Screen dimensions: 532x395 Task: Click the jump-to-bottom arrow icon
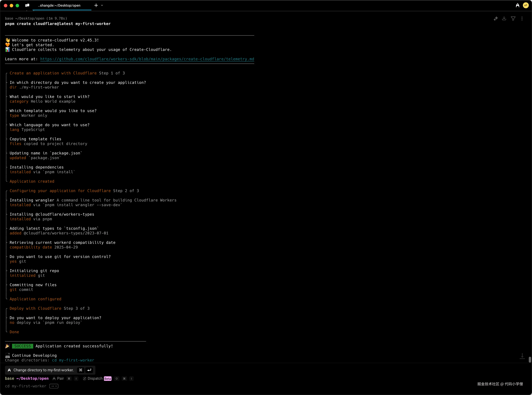(522, 356)
